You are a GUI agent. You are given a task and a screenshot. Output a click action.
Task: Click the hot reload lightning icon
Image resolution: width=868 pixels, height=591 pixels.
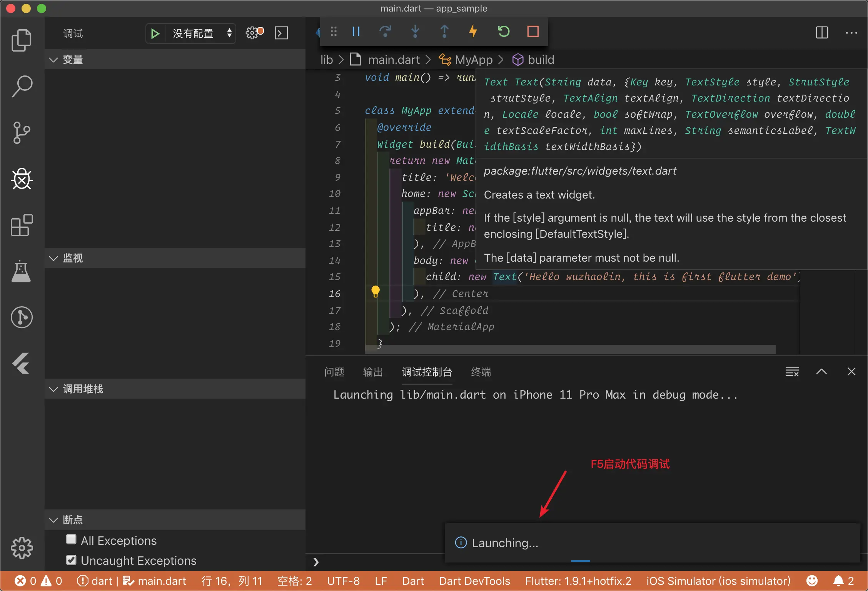pyautogui.click(x=473, y=32)
